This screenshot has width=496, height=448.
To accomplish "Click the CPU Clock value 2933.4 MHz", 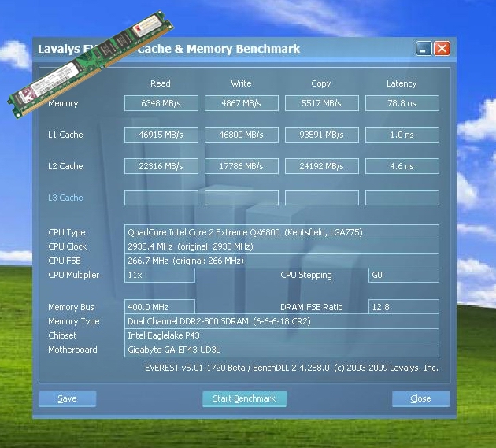I will (282, 246).
